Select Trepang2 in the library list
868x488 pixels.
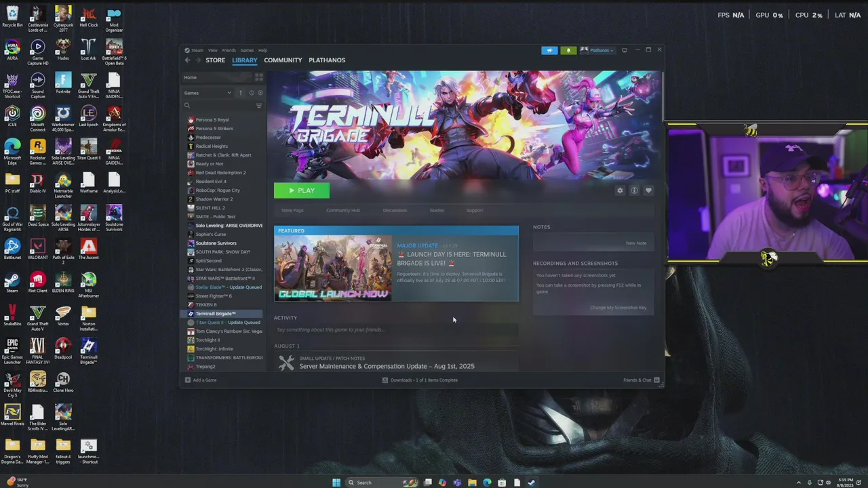click(x=205, y=367)
